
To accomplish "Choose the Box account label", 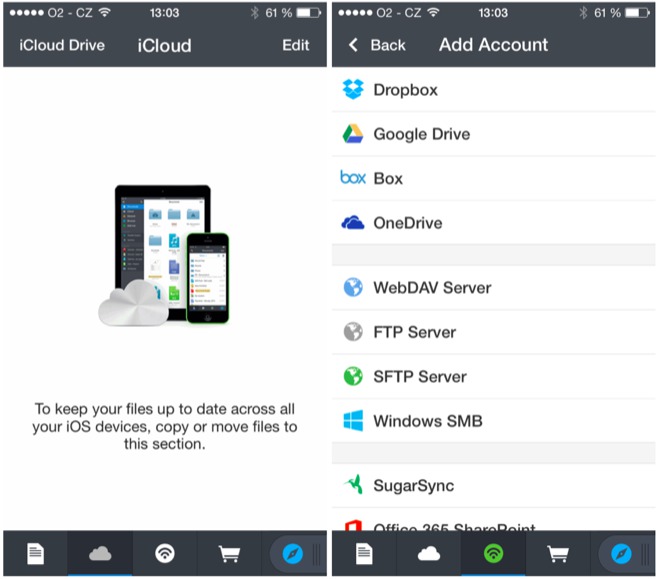I will [388, 178].
